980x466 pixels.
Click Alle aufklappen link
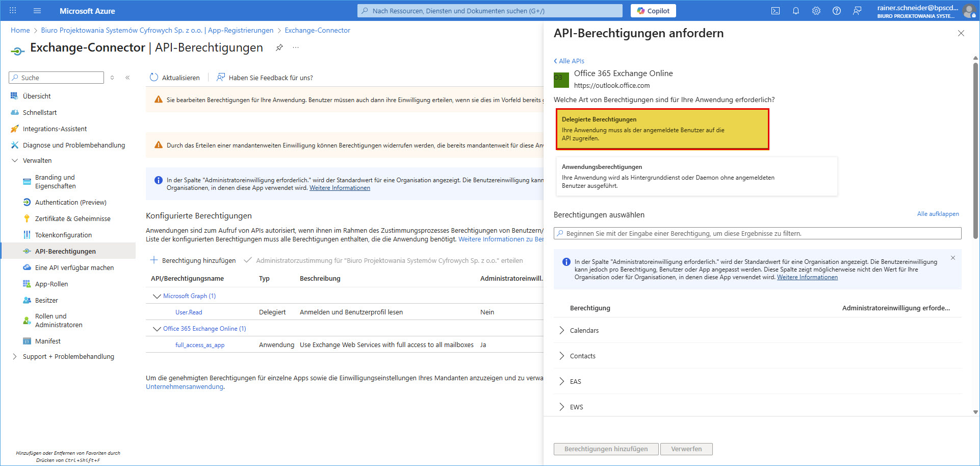point(938,214)
